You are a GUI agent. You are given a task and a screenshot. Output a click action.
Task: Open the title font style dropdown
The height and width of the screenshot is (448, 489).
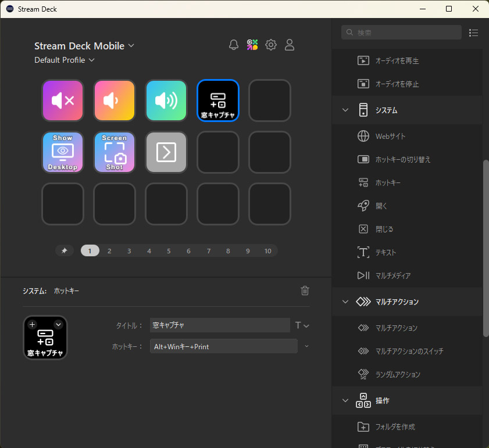coord(302,325)
